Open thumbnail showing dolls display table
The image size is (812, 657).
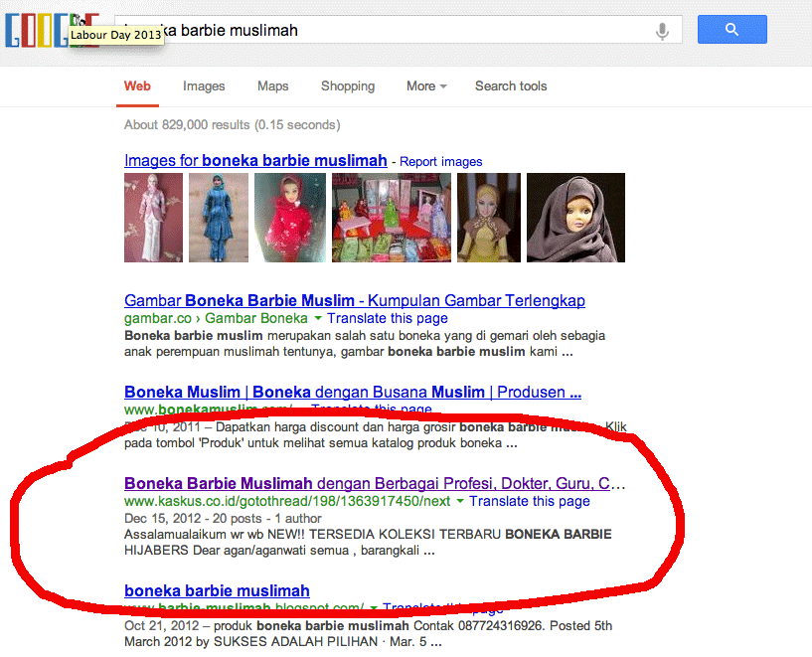[x=392, y=218]
